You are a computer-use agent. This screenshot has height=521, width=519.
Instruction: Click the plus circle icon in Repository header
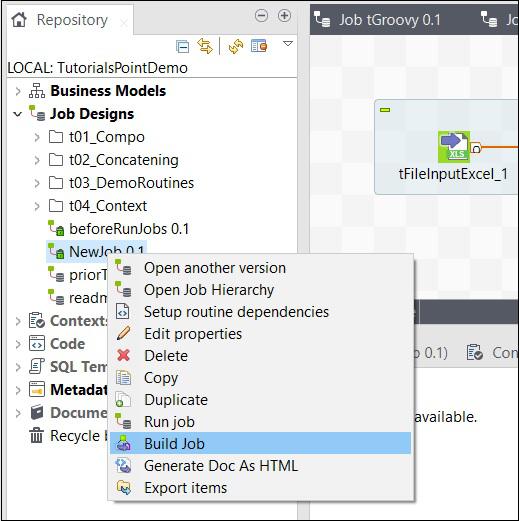284,16
